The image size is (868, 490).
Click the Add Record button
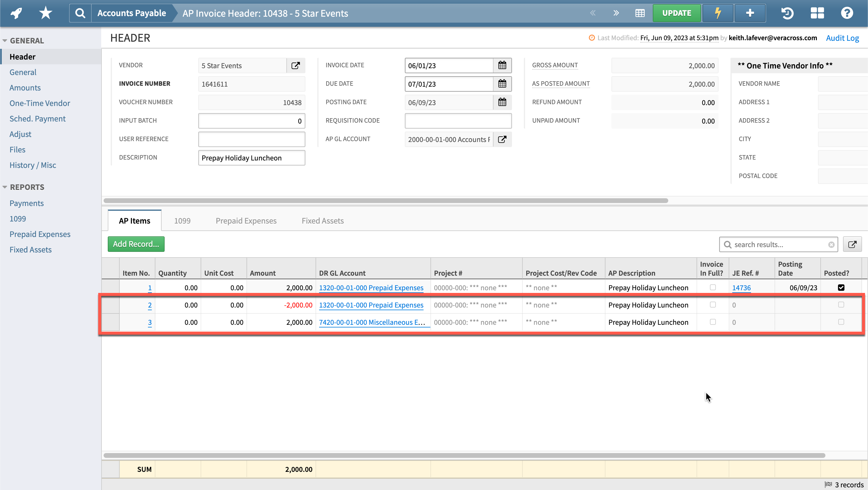(x=135, y=244)
